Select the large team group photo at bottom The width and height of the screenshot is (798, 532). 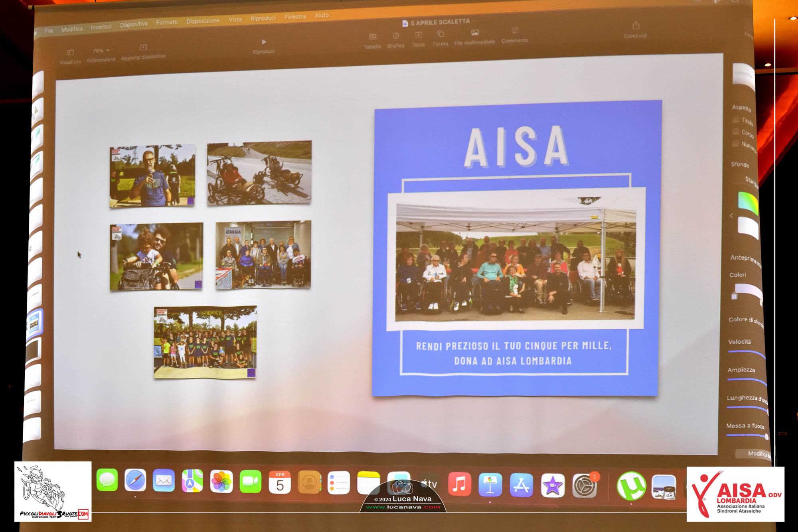click(205, 342)
